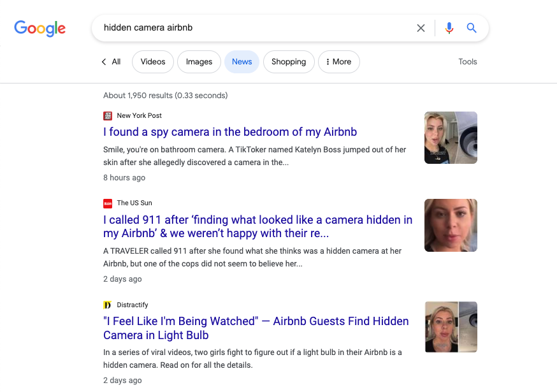Click the snippet starting 'In a series of viral videos'
The image size is (557, 392).
pos(252,359)
